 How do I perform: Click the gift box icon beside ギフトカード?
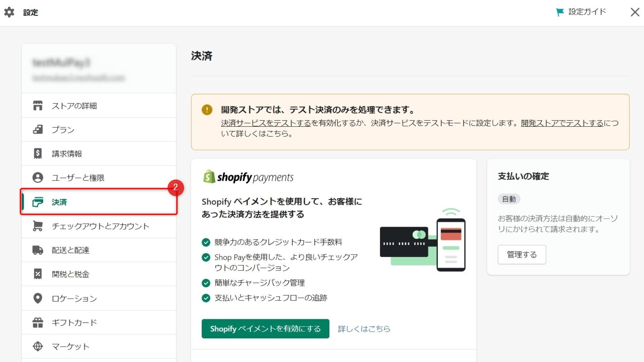[x=38, y=322]
